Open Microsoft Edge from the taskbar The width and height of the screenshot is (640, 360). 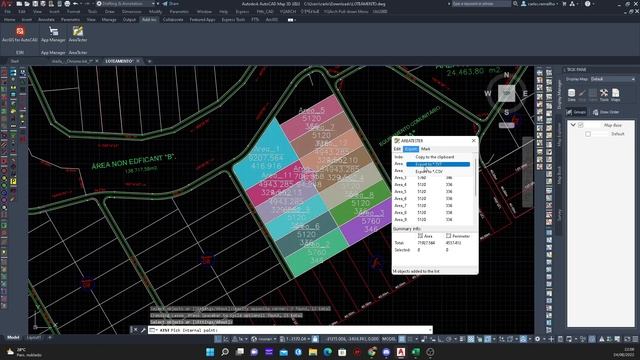(327, 352)
